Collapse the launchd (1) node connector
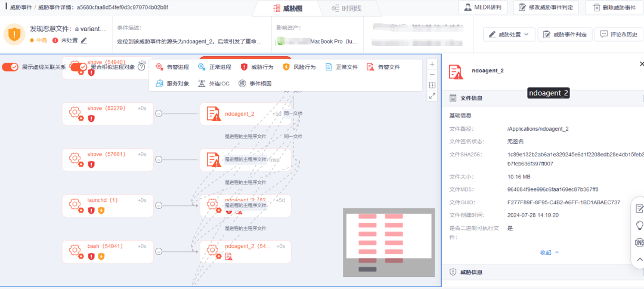The width and height of the screenshot is (644, 289). point(159,205)
